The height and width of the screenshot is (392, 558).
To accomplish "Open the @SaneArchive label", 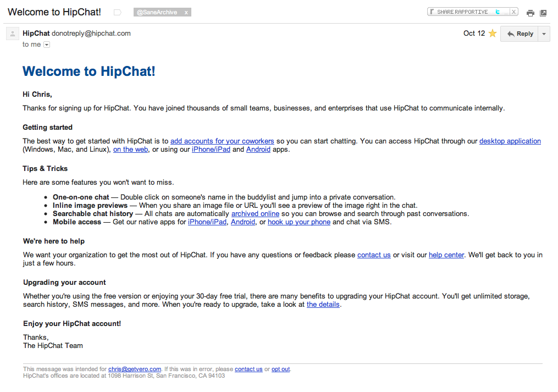I will (x=157, y=12).
